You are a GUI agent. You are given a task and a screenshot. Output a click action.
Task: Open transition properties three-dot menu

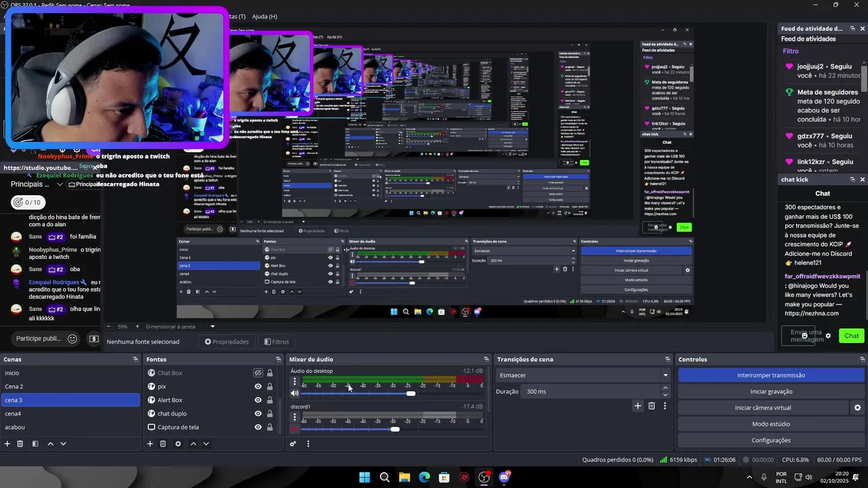(x=665, y=406)
